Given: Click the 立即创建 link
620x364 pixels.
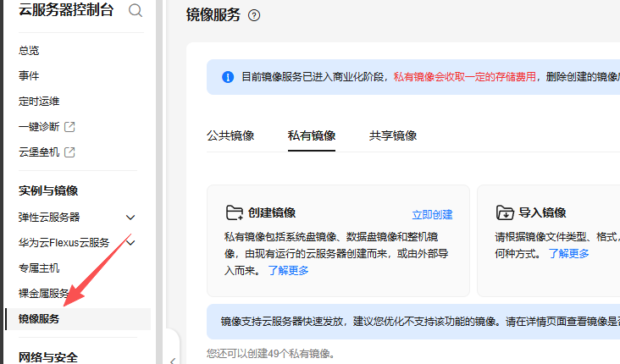Looking at the screenshot, I should tap(432, 215).
